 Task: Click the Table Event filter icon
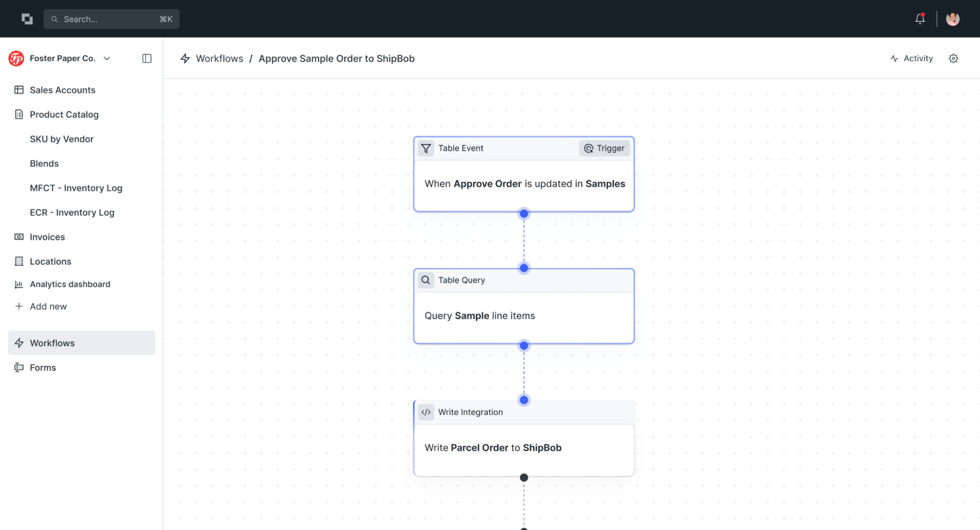pos(426,148)
